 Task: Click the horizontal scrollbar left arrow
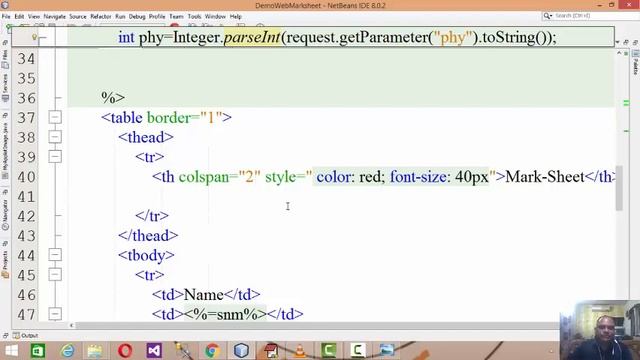(71, 325)
